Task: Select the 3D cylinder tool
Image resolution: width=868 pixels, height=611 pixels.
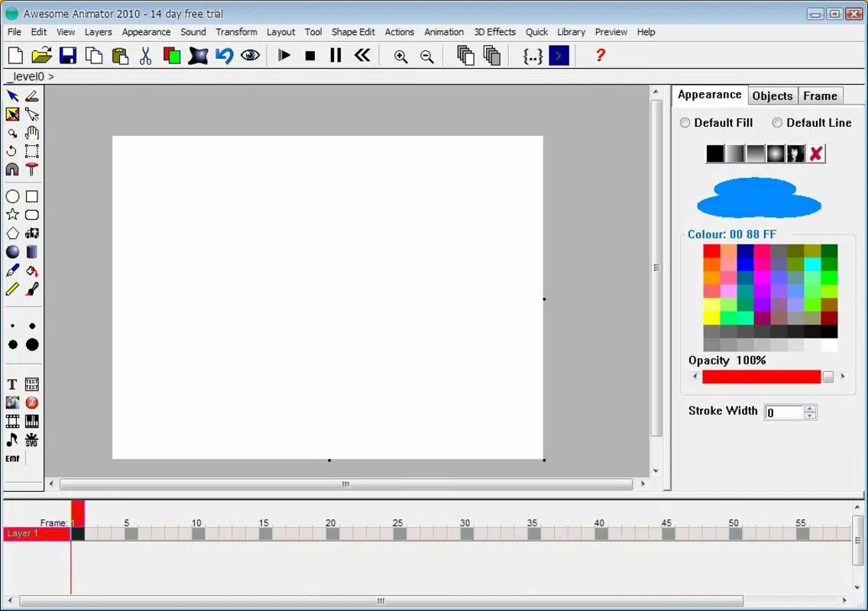Action: coord(32,252)
